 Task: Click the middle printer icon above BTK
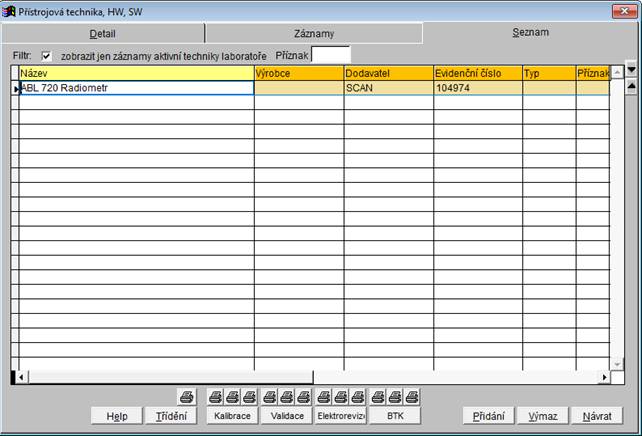click(x=395, y=397)
